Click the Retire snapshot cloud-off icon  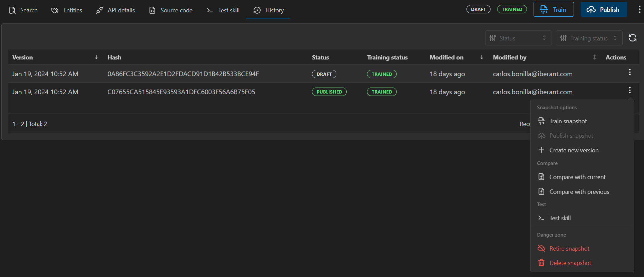[541, 248]
